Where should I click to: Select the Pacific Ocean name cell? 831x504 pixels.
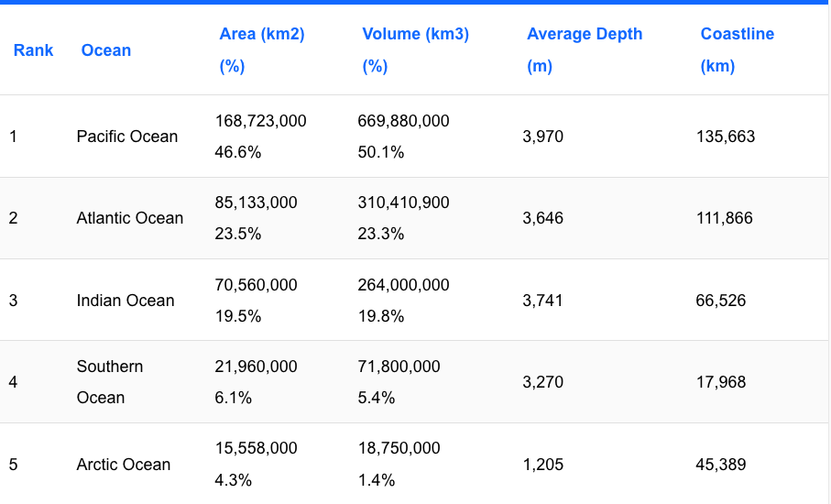(127, 137)
